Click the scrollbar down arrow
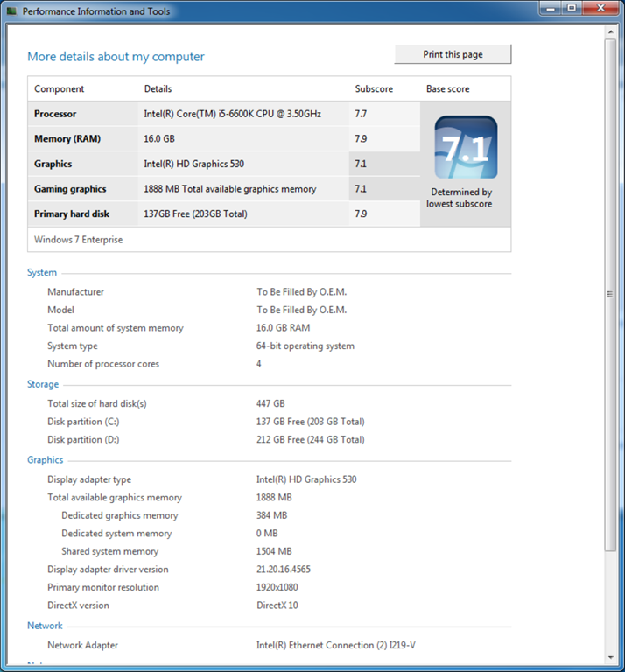Screen dimensions: 625x672 [610, 657]
